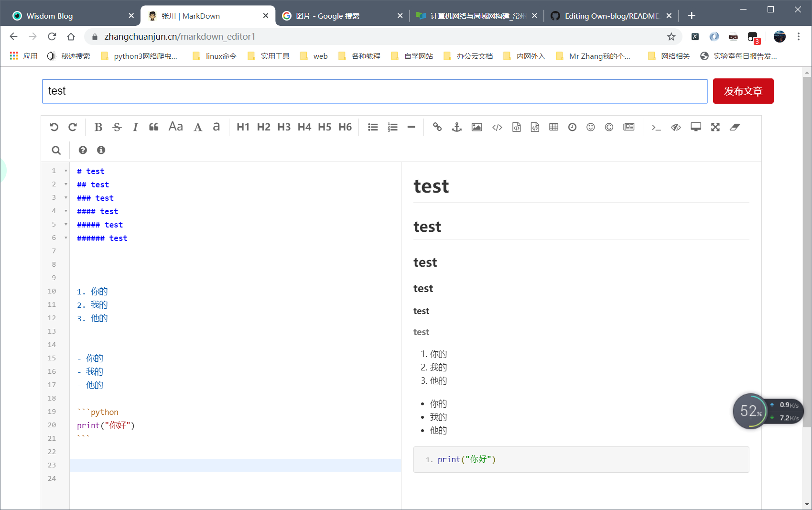Convert selection to uppercase A

click(x=198, y=127)
